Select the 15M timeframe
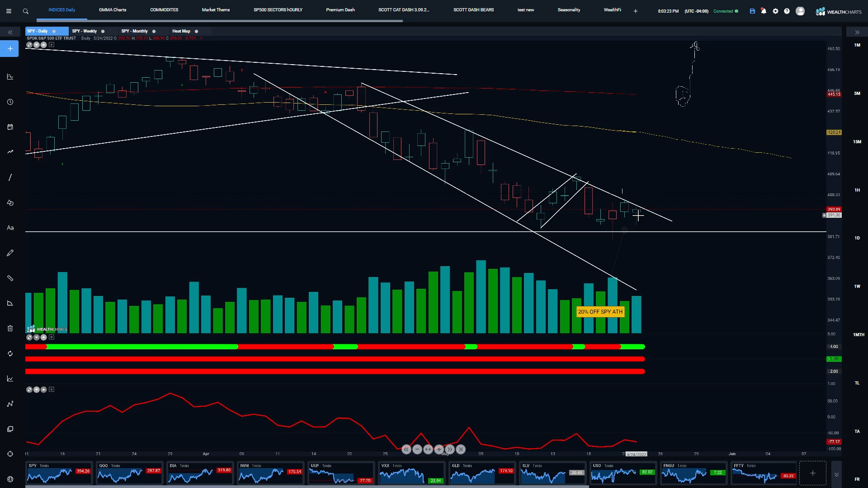 pos(857,142)
